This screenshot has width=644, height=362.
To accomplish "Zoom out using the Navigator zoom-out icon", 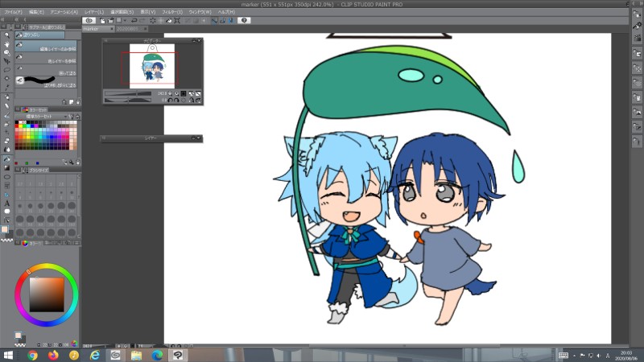I will coord(170,93).
